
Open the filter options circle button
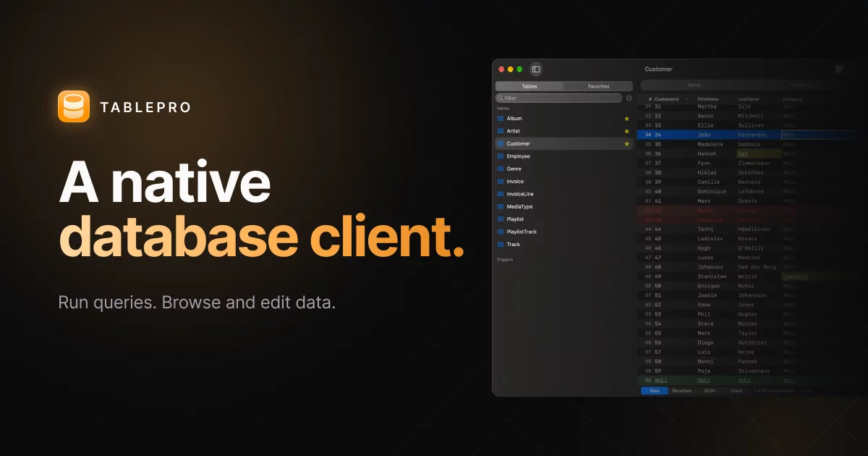point(629,98)
